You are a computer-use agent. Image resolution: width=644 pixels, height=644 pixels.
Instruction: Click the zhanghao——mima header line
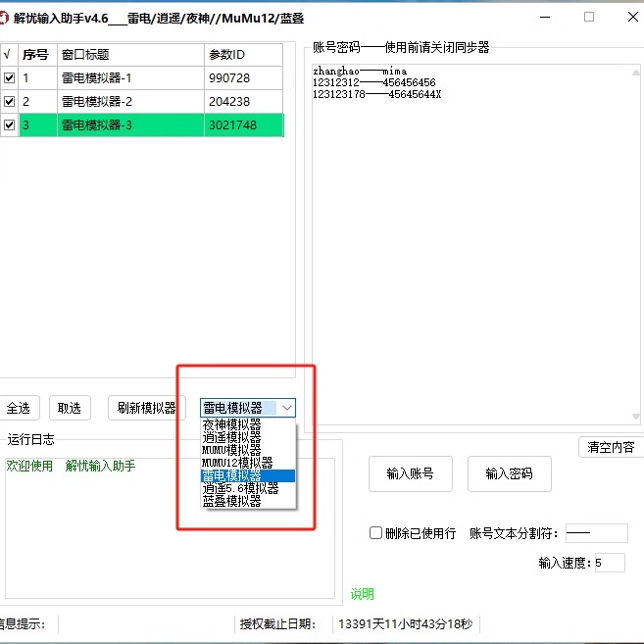[x=360, y=71]
